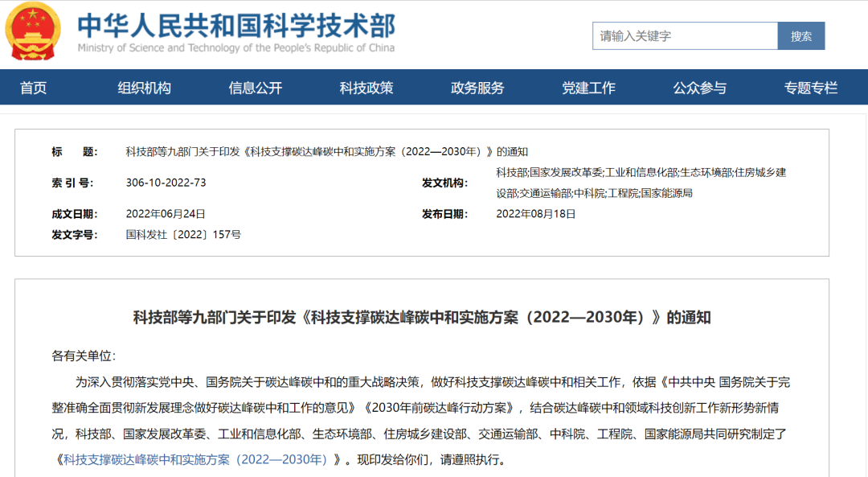Image resolution: width=868 pixels, height=477 pixels.
Task: Select the date 2022年06月24日
Action: 166,214
